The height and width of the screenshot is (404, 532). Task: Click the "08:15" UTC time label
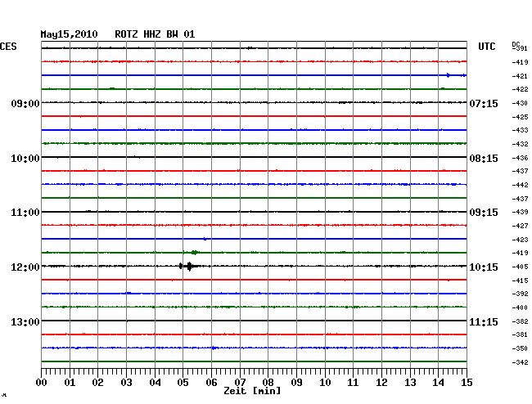tap(484, 159)
